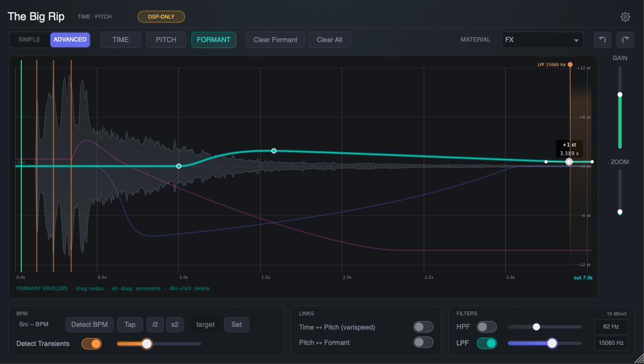Screen dimensions: 644x364
Task: Click the HPF frequency slider knob
Action: click(x=536, y=327)
